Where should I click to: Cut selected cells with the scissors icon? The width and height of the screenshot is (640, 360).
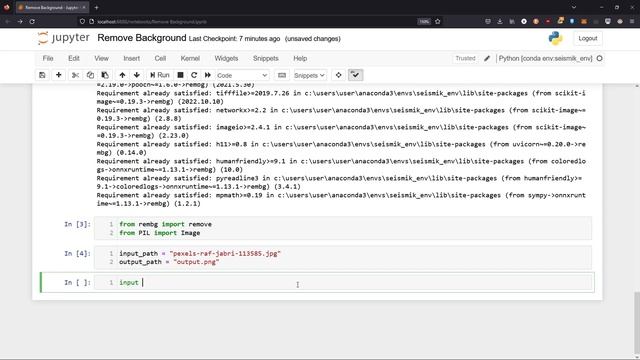click(76, 75)
